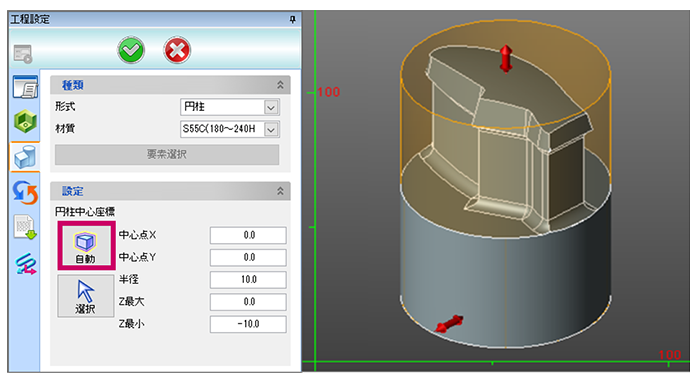
Task: Open the blue stock shape sidebar tab
Action: point(25,157)
